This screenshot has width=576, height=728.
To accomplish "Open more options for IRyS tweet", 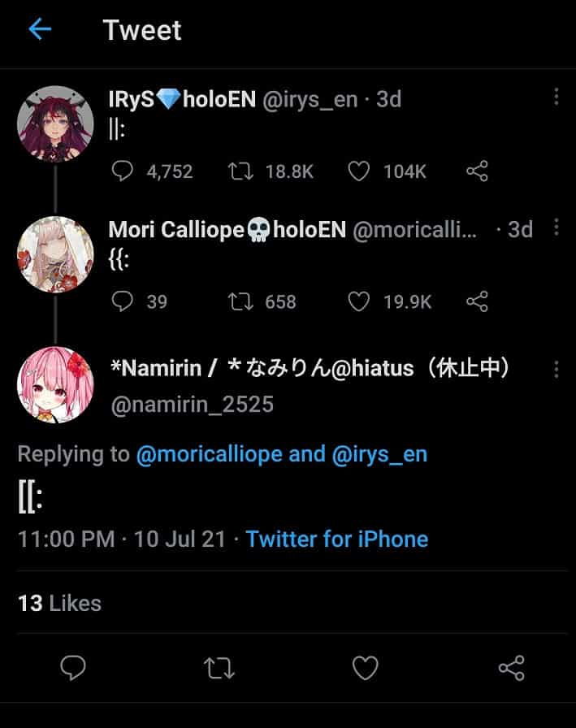I will tap(557, 97).
